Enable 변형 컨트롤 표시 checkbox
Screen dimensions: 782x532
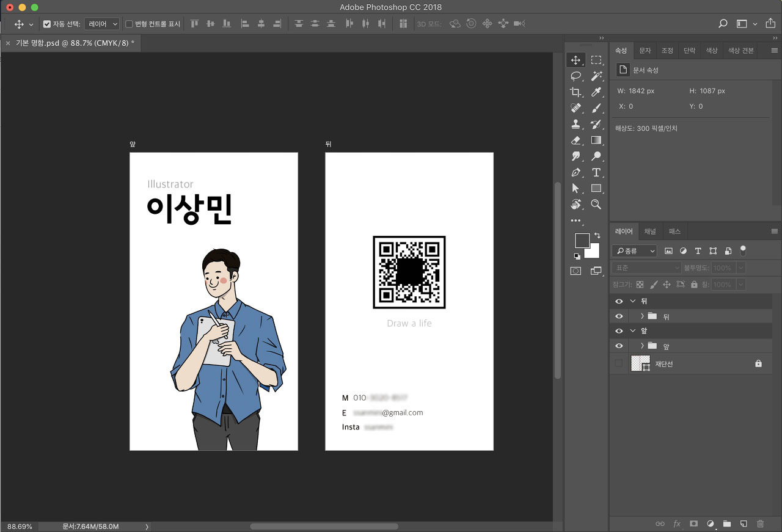point(129,24)
